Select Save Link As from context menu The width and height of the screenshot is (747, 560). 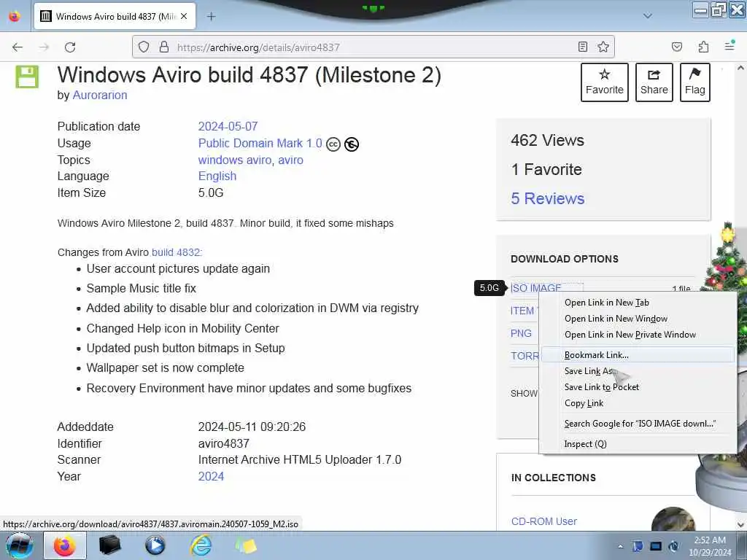(638, 371)
